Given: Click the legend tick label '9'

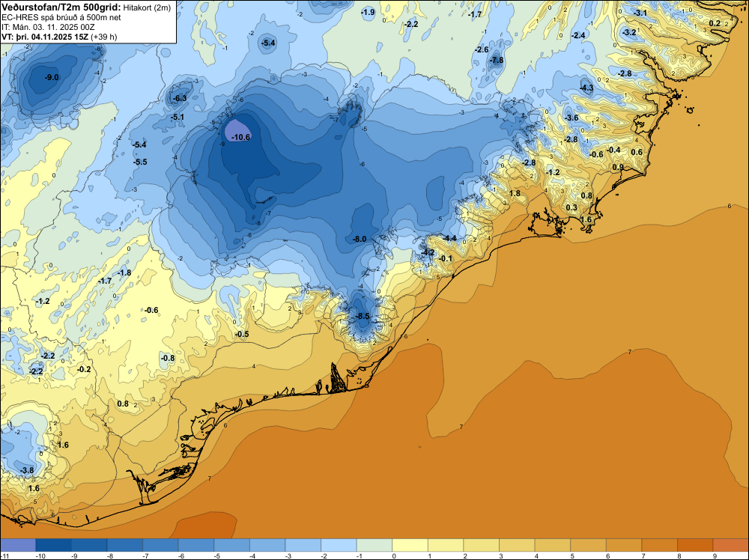Looking at the screenshot, I should (715, 556).
